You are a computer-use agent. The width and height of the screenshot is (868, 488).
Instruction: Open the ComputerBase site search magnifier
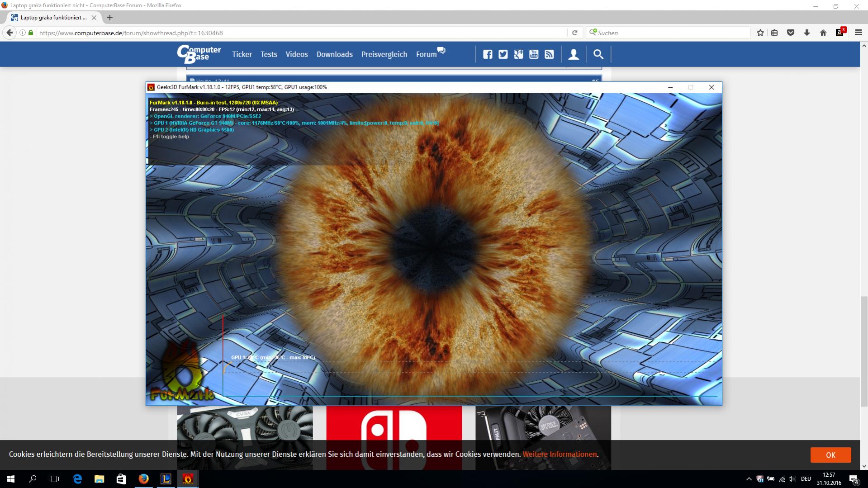(598, 54)
